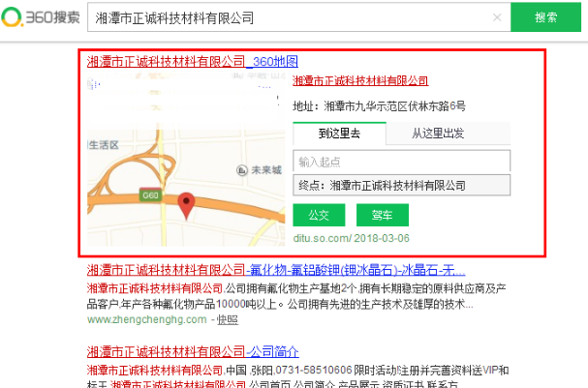Open the 湘潭市正诚科技材料有限公司_360地图 result title
Screen dimensions: 588x388
[x=193, y=61]
